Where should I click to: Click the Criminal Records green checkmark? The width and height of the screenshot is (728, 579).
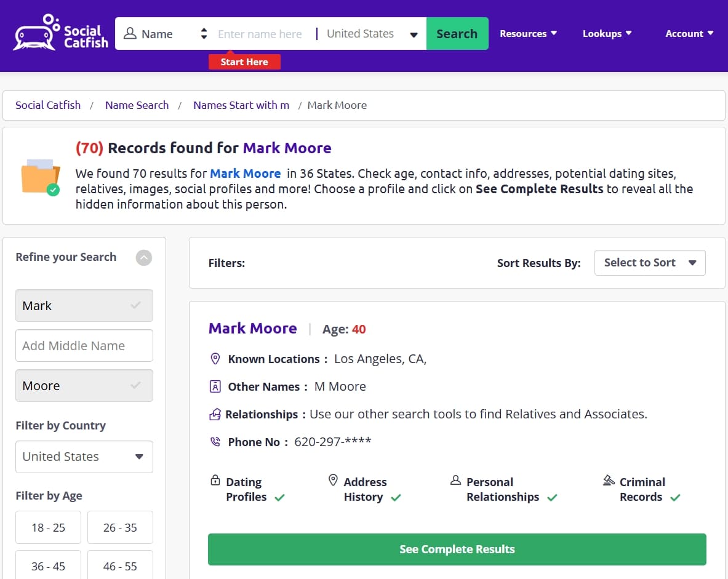(675, 498)
